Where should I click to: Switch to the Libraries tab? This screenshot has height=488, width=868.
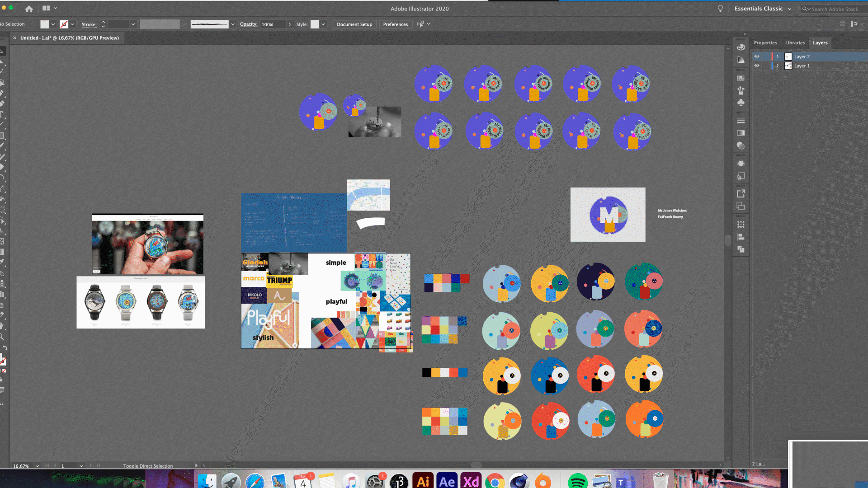click(795, 43)
